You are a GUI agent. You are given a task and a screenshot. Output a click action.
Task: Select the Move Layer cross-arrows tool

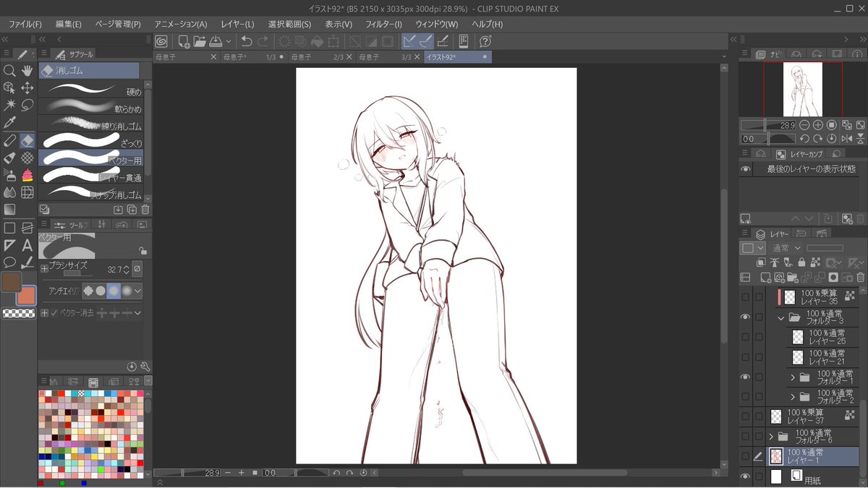tap(27, 87)
